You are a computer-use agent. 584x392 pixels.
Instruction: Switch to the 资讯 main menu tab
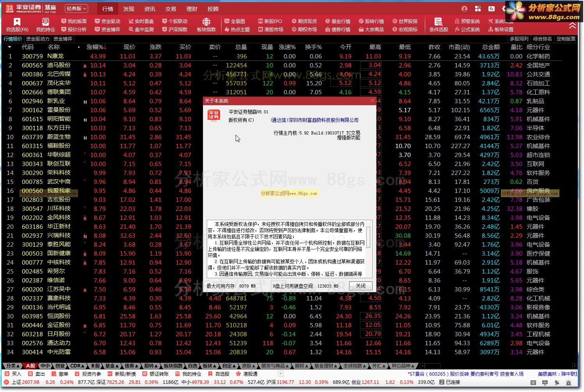[150, 9]
